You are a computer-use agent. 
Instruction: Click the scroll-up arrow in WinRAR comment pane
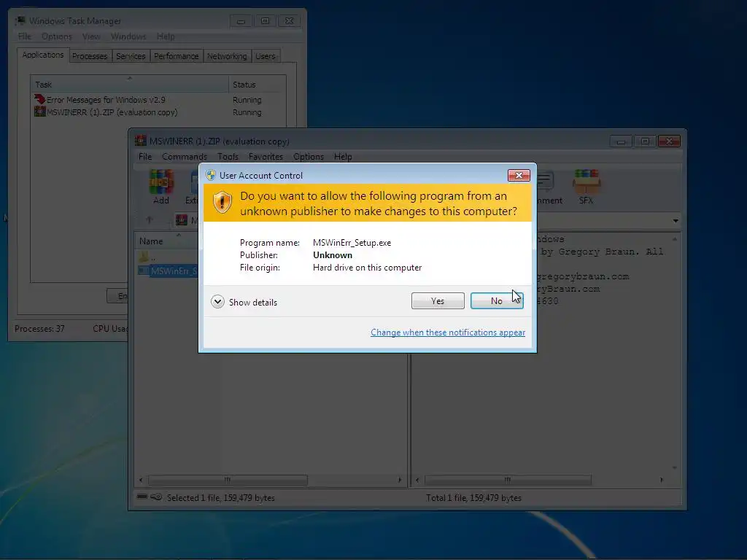675,239
